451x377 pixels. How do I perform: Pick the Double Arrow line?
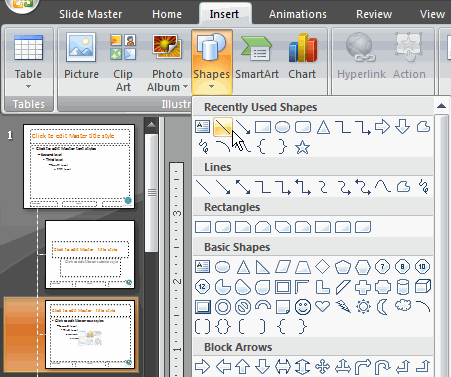(243, 187)
